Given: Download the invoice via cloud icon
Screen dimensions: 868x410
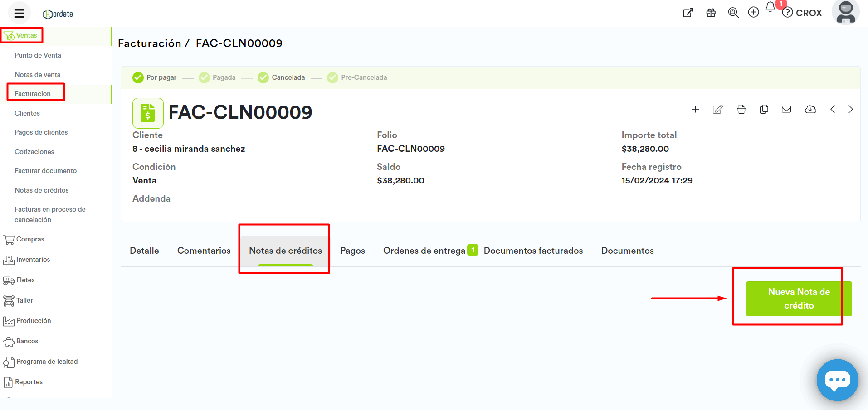Looking at the screenshot, I should tap(810, 109).
